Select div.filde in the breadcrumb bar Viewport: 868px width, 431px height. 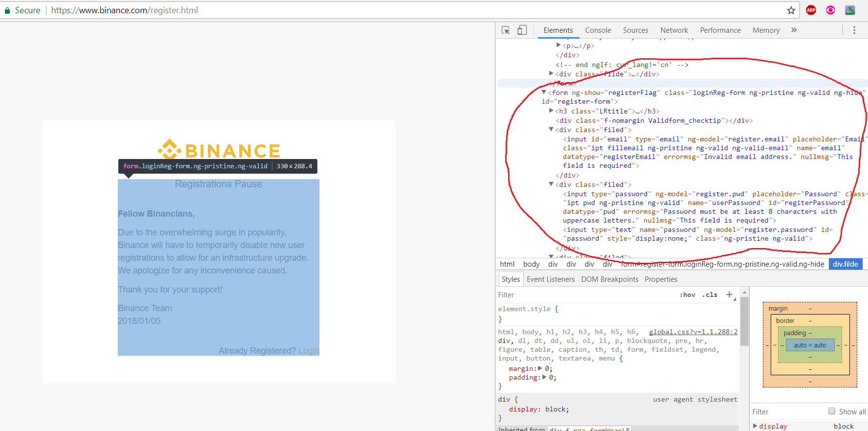[846, 264]
